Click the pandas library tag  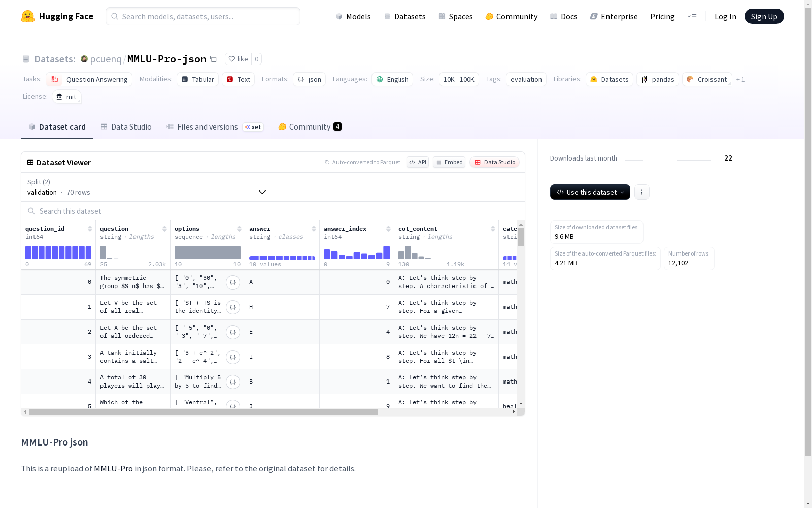(658, 79)
